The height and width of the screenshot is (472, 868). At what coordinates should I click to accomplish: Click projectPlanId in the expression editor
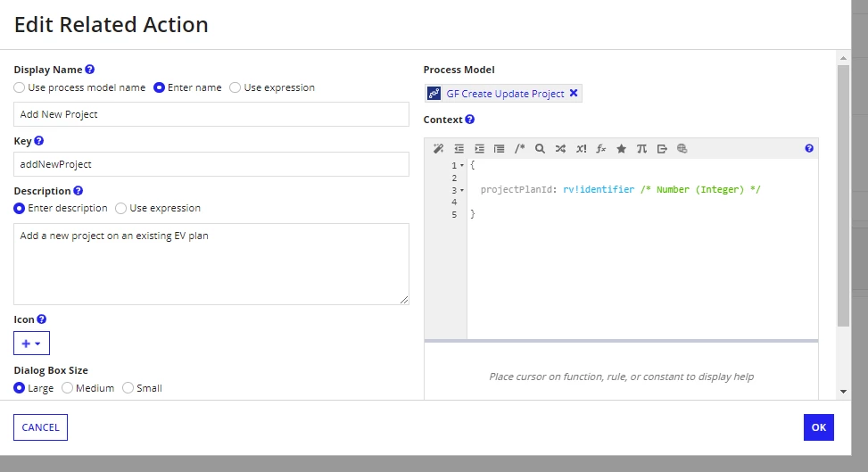click(518, 189)
